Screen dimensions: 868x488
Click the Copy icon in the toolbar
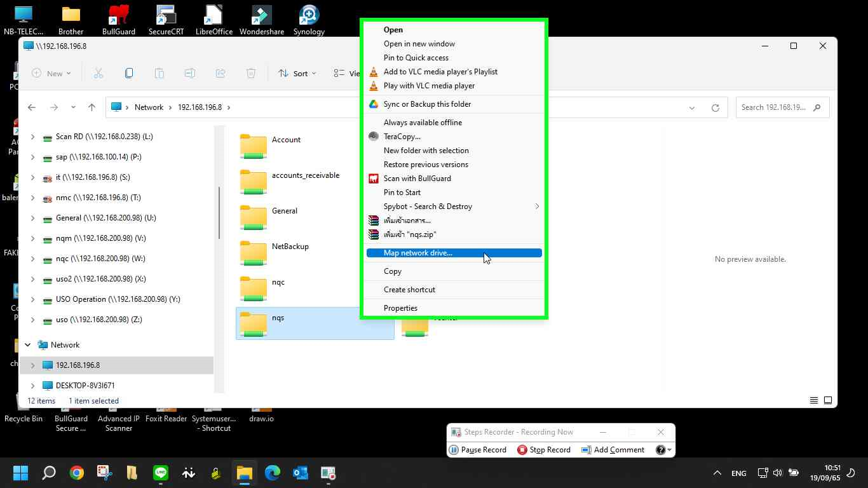tap(129, 72)
